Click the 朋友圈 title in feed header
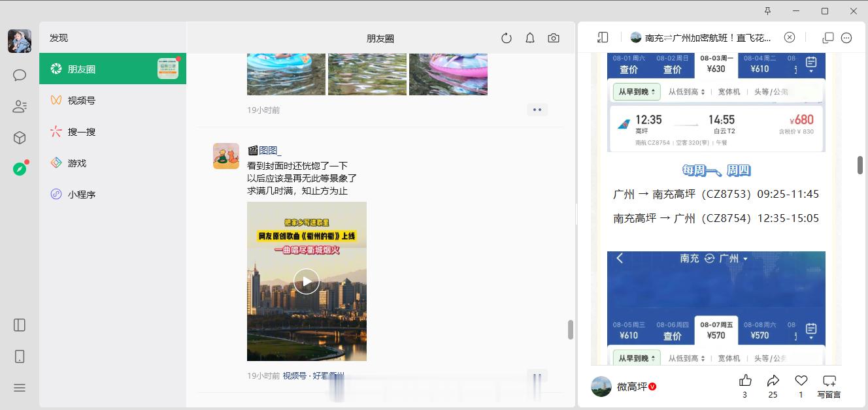This screenshot has height=410, width=868. pyautogui.click(x=380, y=39)
